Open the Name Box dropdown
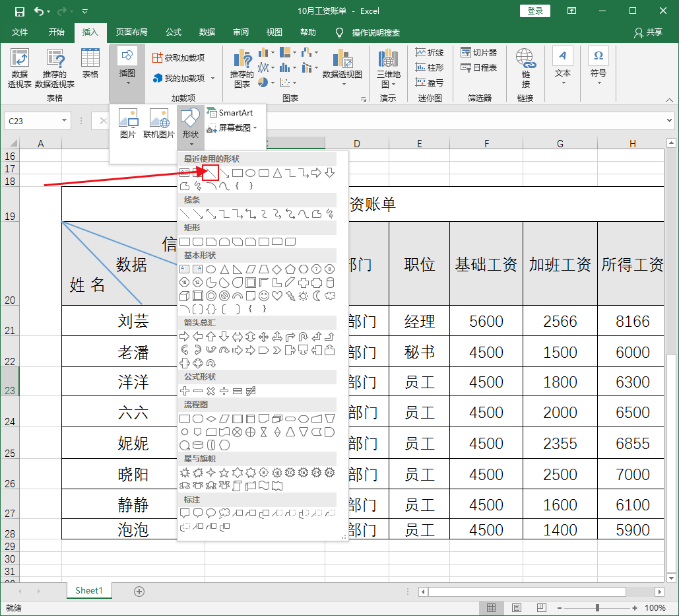 point(63,121)
